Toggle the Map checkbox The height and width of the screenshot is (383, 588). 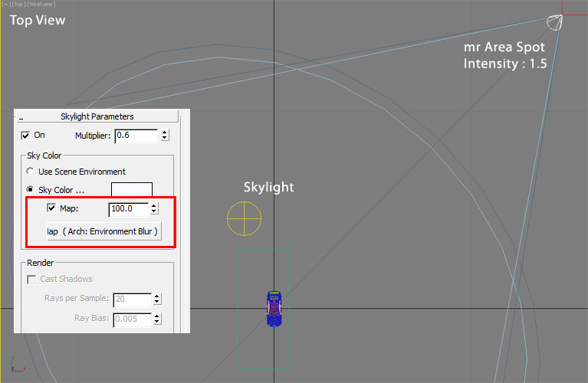pos(51,208)
